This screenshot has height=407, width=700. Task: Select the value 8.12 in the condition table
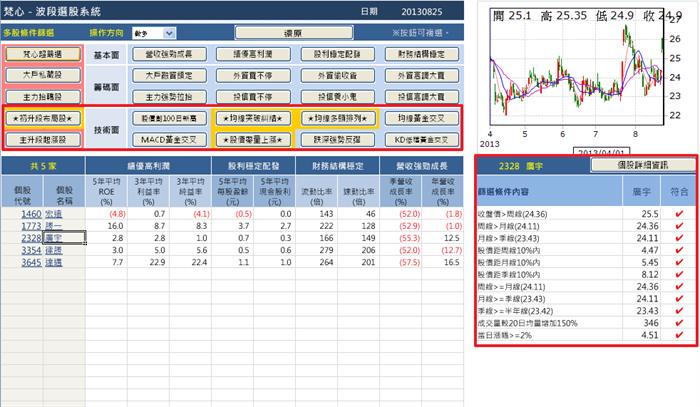(x=650, y=274)
